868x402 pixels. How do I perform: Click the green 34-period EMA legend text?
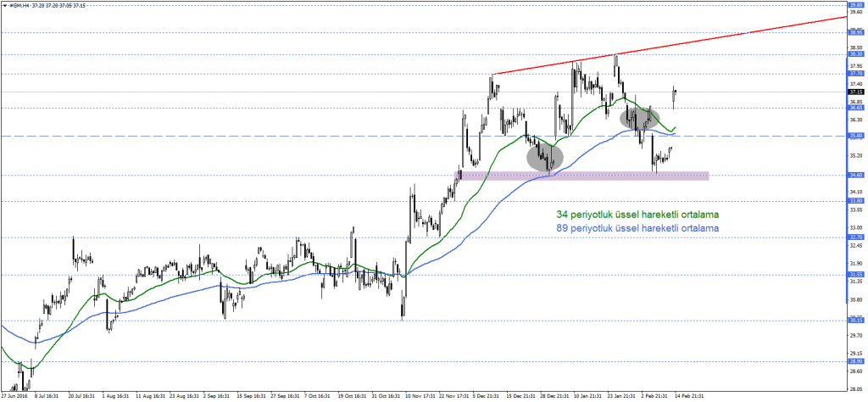[x=637, y=214]
